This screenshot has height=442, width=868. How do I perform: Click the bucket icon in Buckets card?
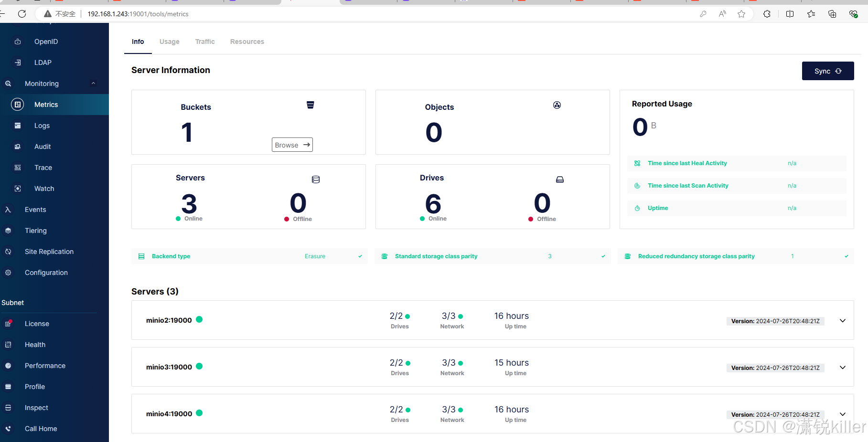[x=310, y=105]
